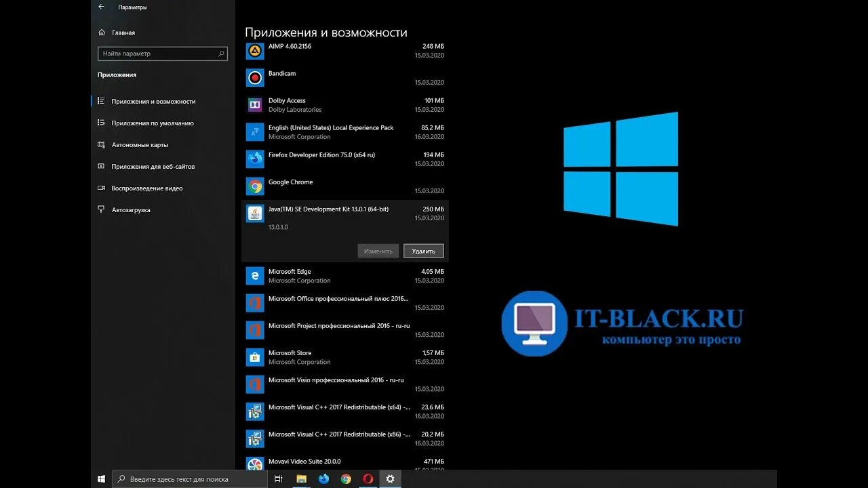Select Microsoft Visio профессиональный 2016 entry
868x488 pixels.
tap(345, 384)
